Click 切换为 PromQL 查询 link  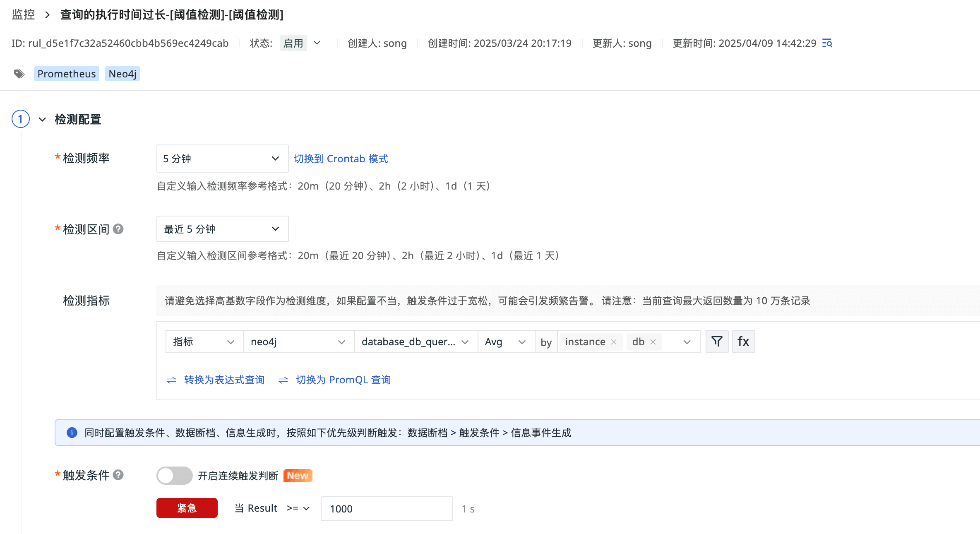pyautogui.click(x=343, y=380)
